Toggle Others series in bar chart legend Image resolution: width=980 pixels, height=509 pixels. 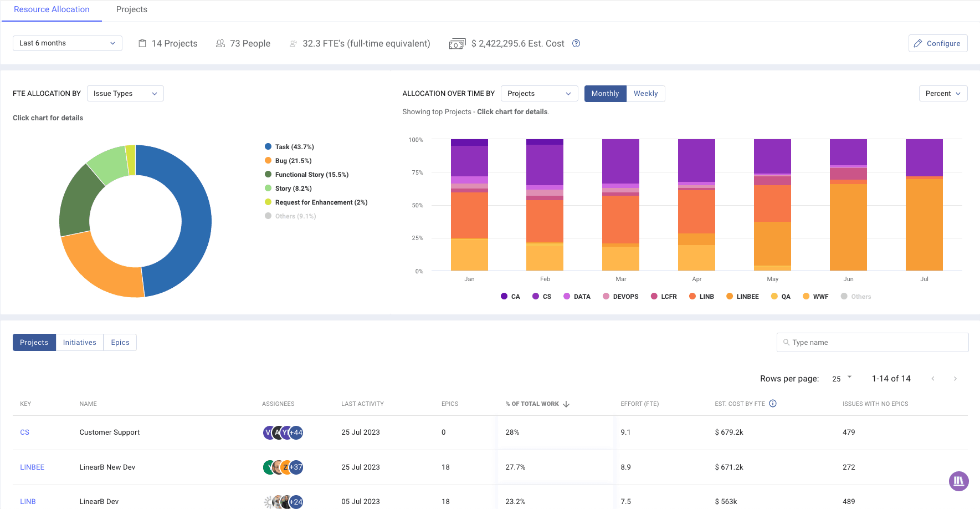[x=856, y=297]
